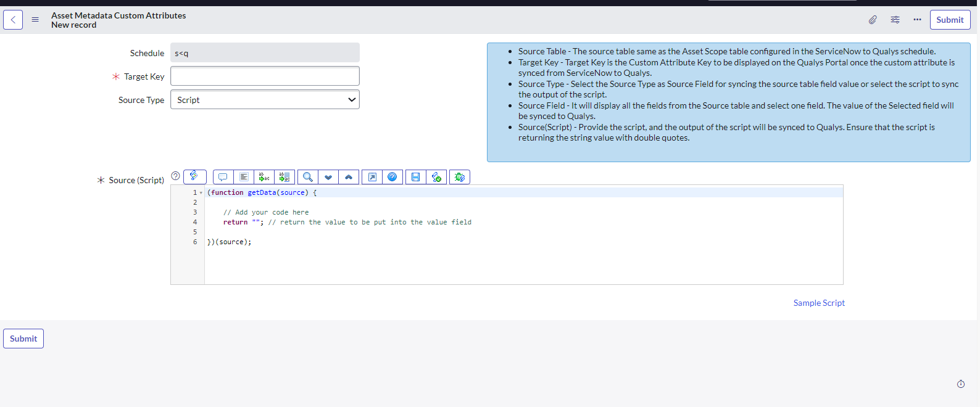This screenshot has height=407, width=980.
Task: Open the script field help question-mark icon
Action: [x=175, y=176]
